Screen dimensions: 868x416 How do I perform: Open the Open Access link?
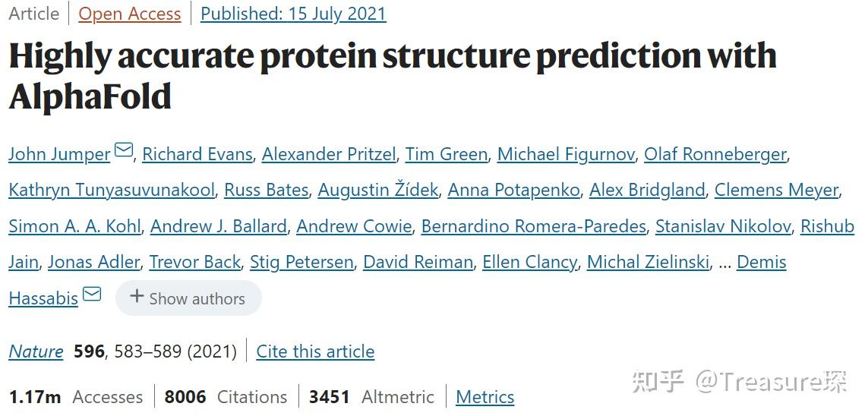click(130, 14)
